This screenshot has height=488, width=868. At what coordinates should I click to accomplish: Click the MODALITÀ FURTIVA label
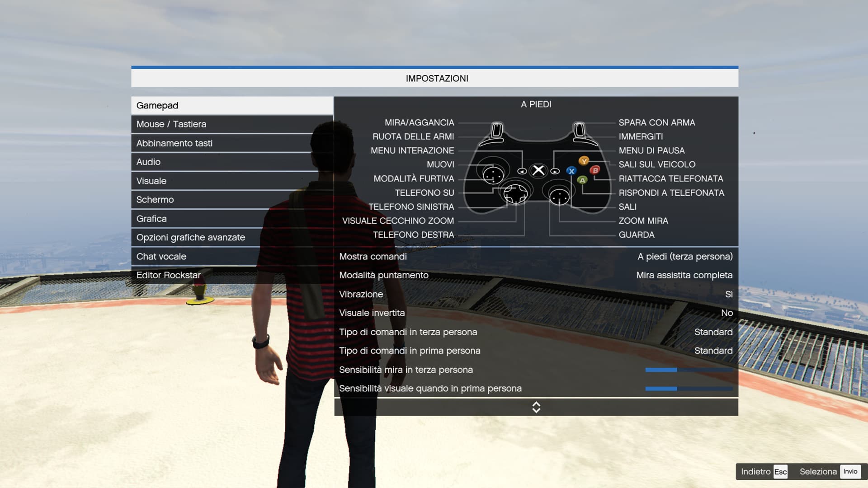tap(414, 178)
